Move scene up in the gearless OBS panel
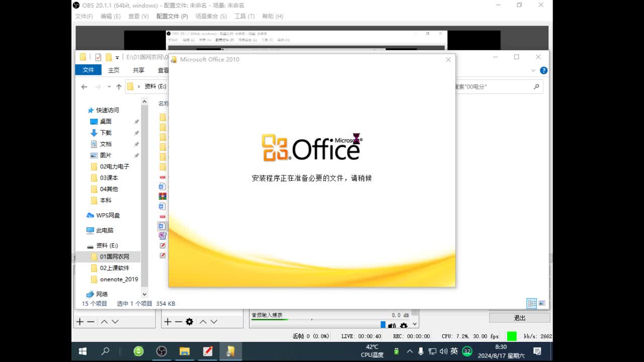Viewport: 644px width, 362px height. [x=104, y=322]
